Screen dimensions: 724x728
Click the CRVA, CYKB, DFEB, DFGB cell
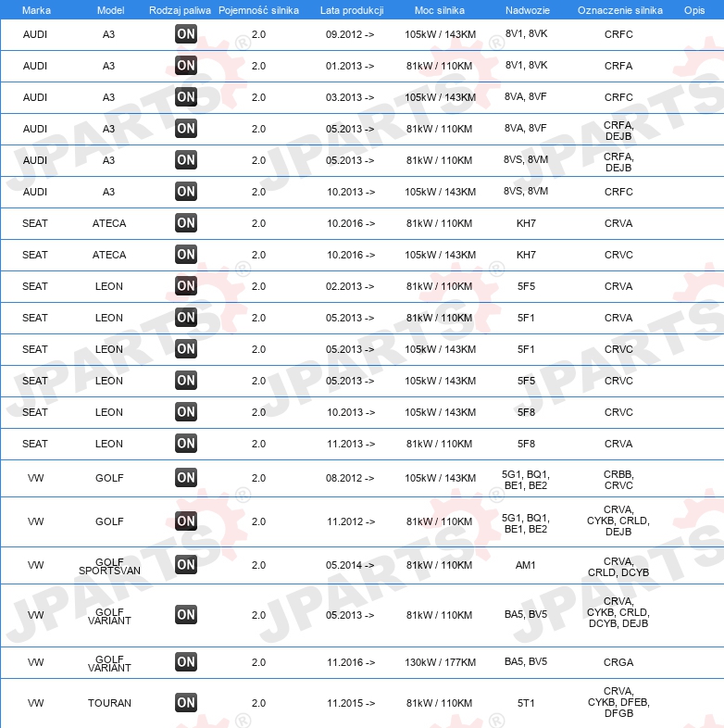pos(618,702)
